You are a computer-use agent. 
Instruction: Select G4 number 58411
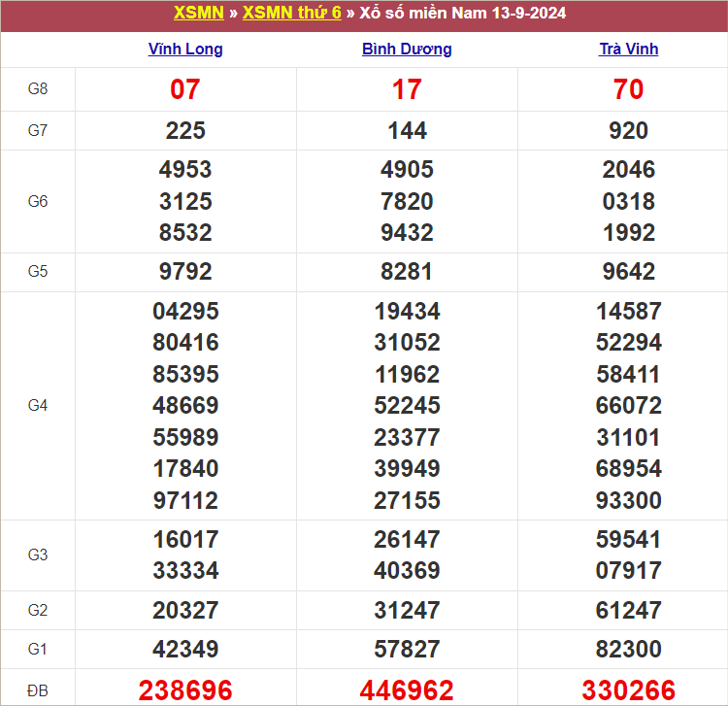click(x=628, y=374)
